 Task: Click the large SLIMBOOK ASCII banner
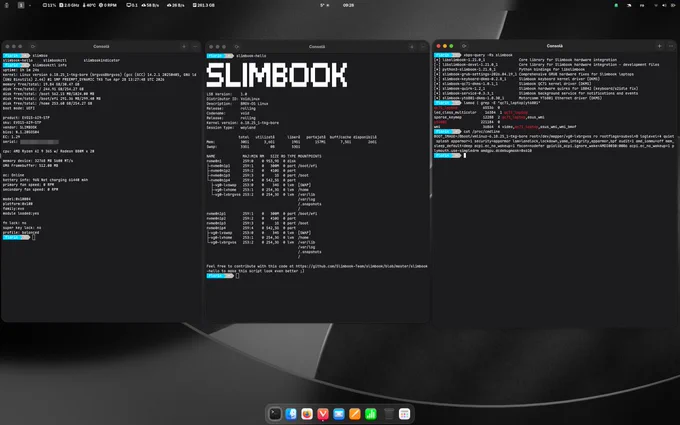point(277,75)
